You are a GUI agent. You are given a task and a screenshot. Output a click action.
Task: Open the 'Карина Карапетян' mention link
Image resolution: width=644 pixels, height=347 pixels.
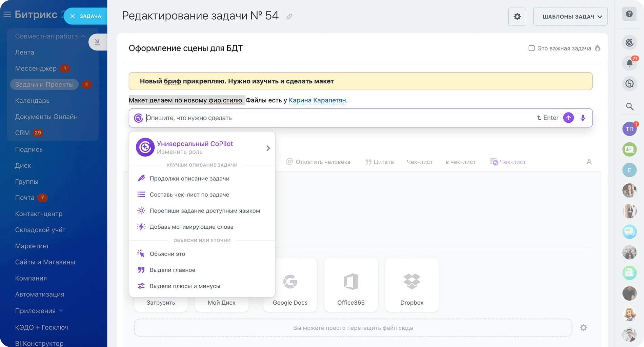[317, 100]
